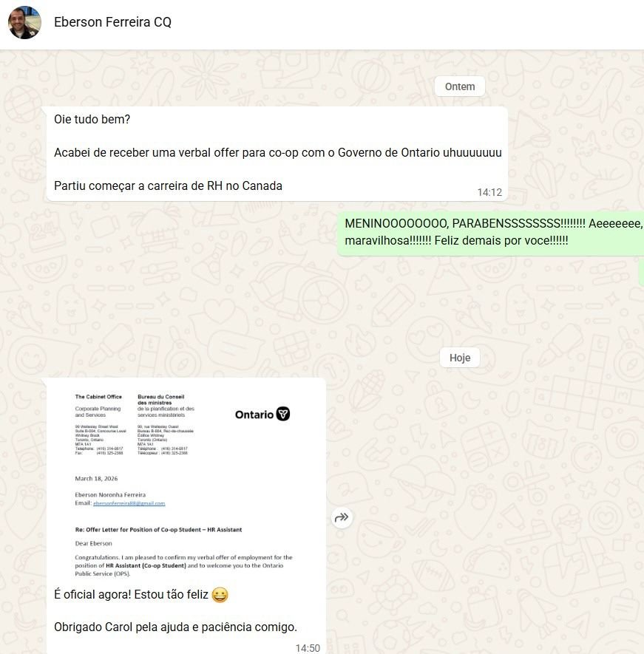Click the "March 18, 2026" date in the letter

point(96,478)
